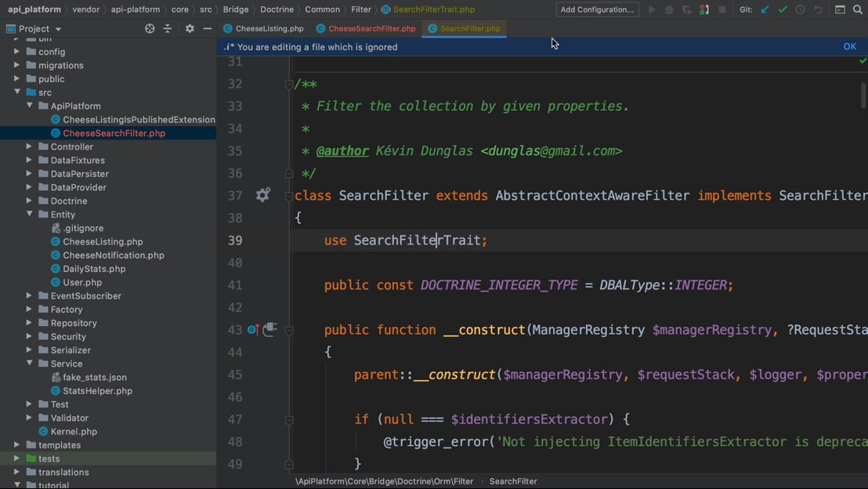Click SearchFilterTrait on line 39
Image resolution: width=868 pixels, height=489 pixels.
[x=417, y=241]
